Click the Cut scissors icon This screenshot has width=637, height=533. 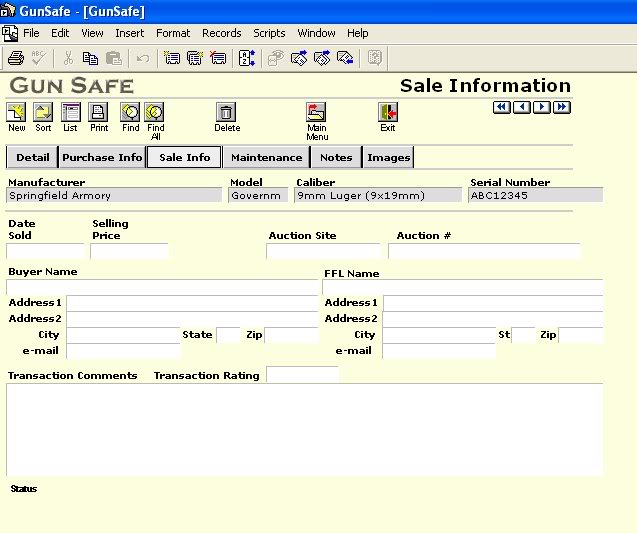pyautogui.click(x=68, y=58)
